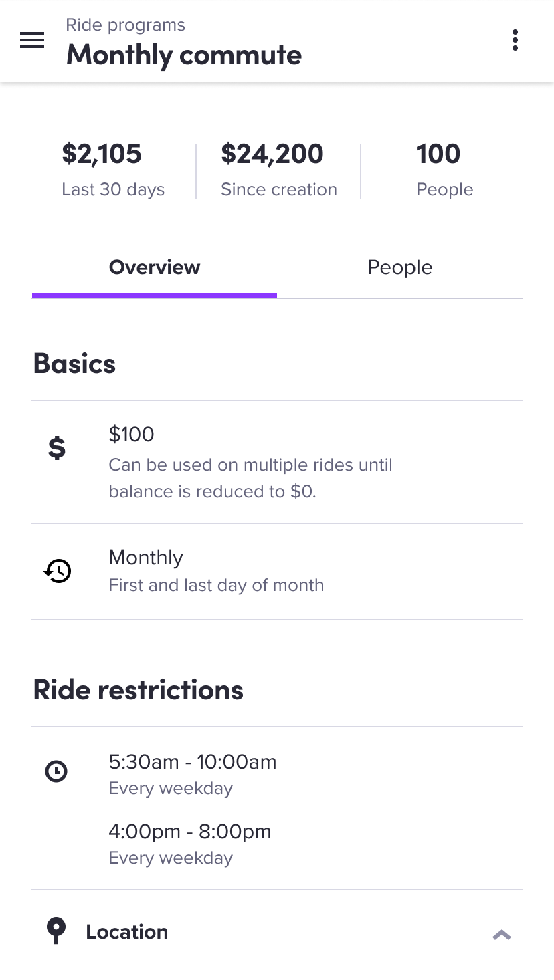Click the monthly recurrence history icon

[x=58, y=571]
